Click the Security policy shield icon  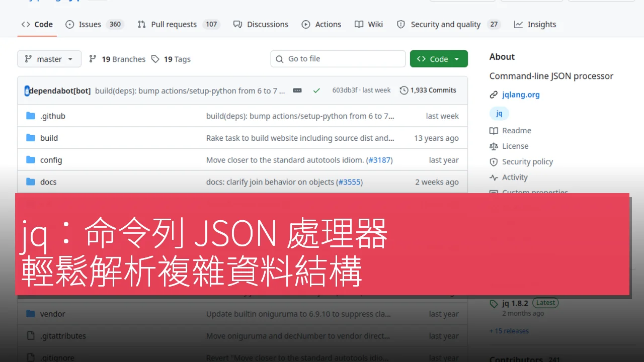point(494,161)
